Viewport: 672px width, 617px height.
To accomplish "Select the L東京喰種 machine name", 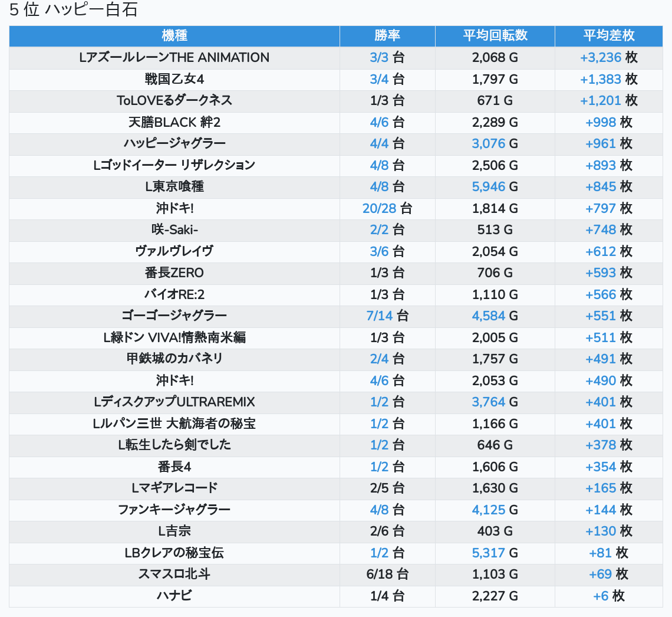I will coord(174,187).
